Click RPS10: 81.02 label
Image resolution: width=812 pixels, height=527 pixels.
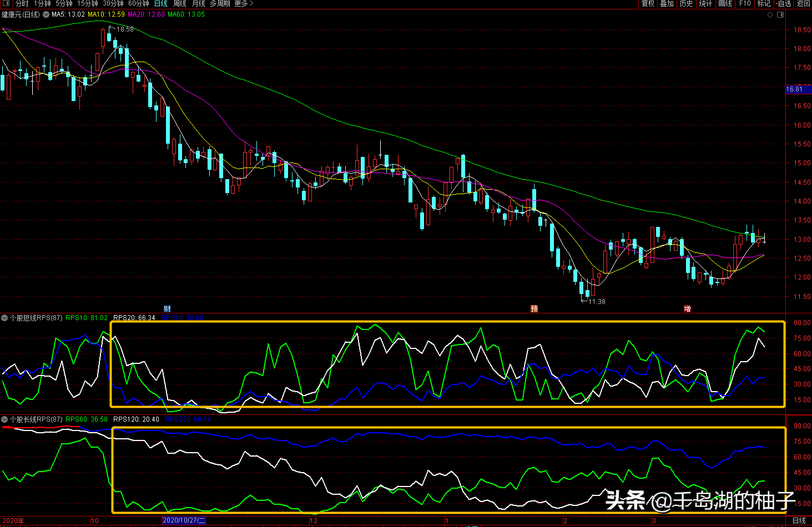tap(87, 318)
